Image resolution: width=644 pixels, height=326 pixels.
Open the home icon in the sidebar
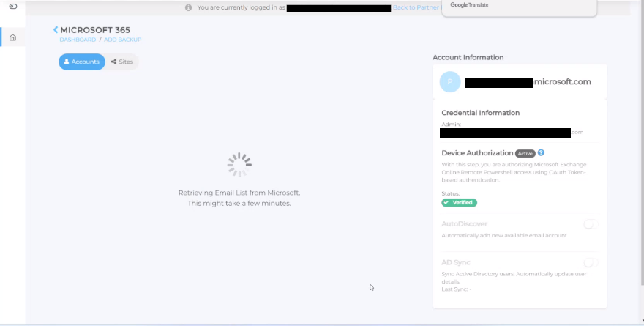12,37
